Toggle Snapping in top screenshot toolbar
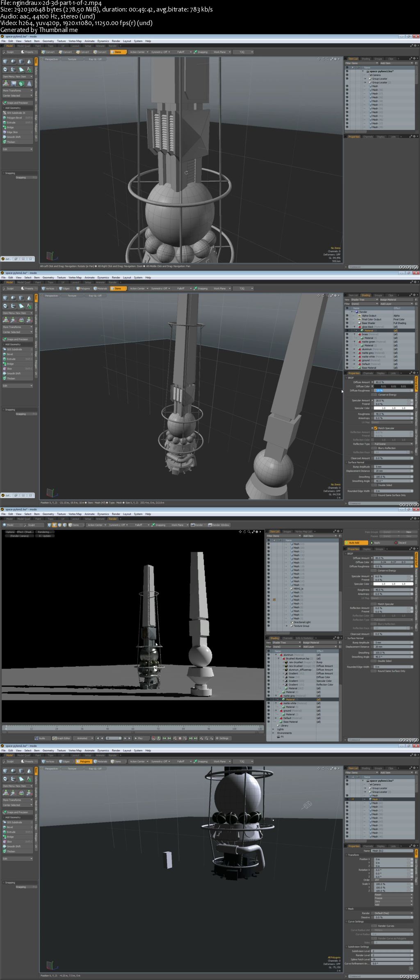Image resolution: width=420 pixels, height=980 pixels. pos(201,52)
